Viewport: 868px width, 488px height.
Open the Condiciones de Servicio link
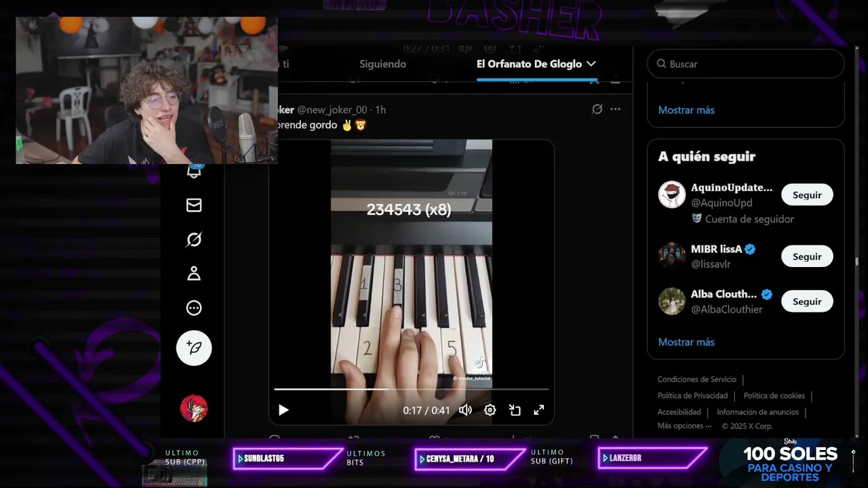click(696, 380)
